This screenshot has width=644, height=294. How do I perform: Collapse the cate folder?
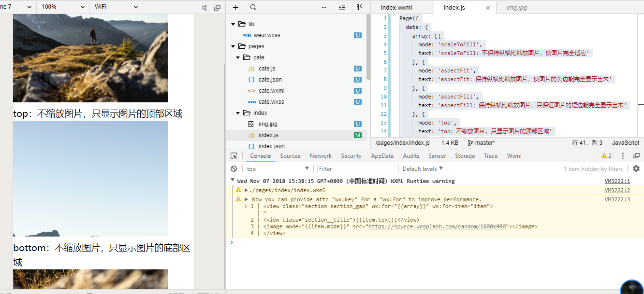(x=238, y=57)
